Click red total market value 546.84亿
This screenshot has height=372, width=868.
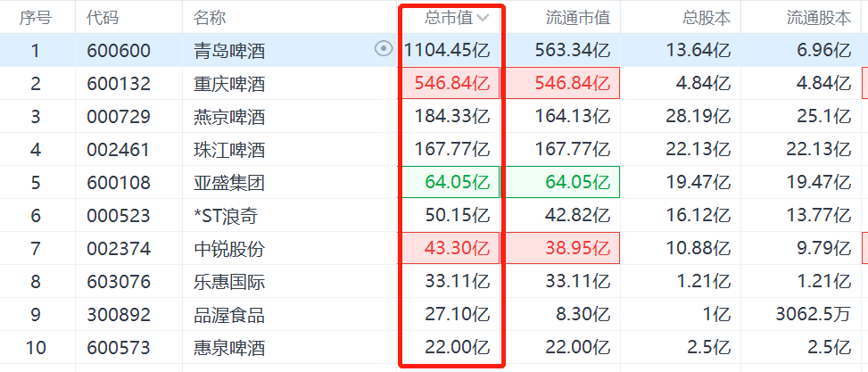coord(452,84)
